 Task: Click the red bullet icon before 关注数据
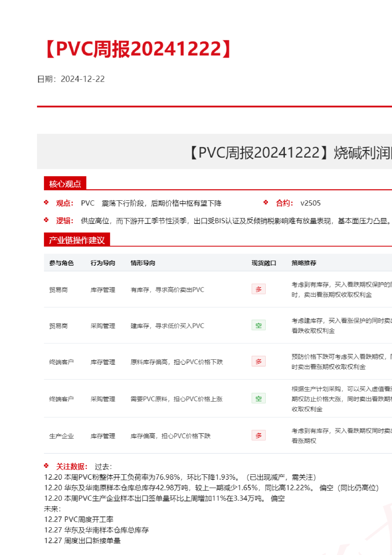[46, 466]
